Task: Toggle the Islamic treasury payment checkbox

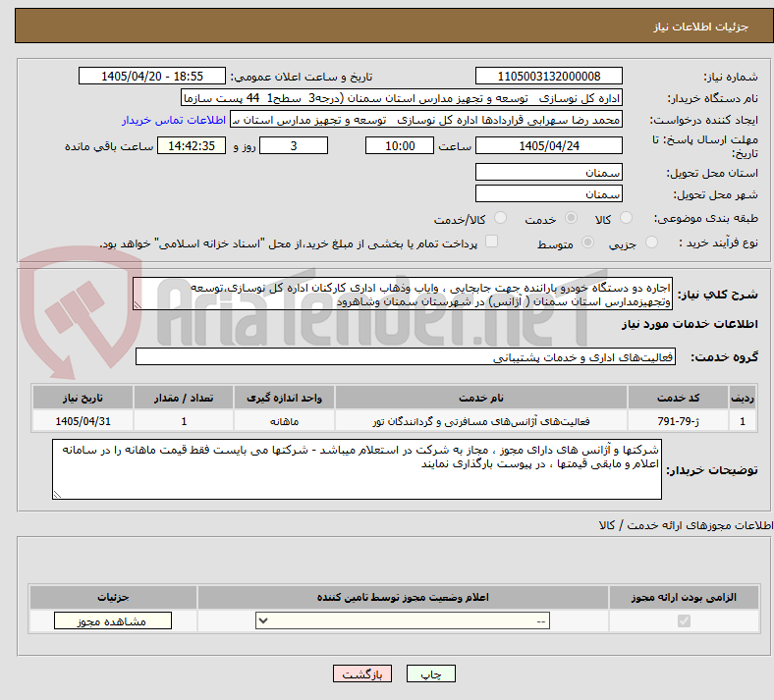Action: (x=492, y=242)
